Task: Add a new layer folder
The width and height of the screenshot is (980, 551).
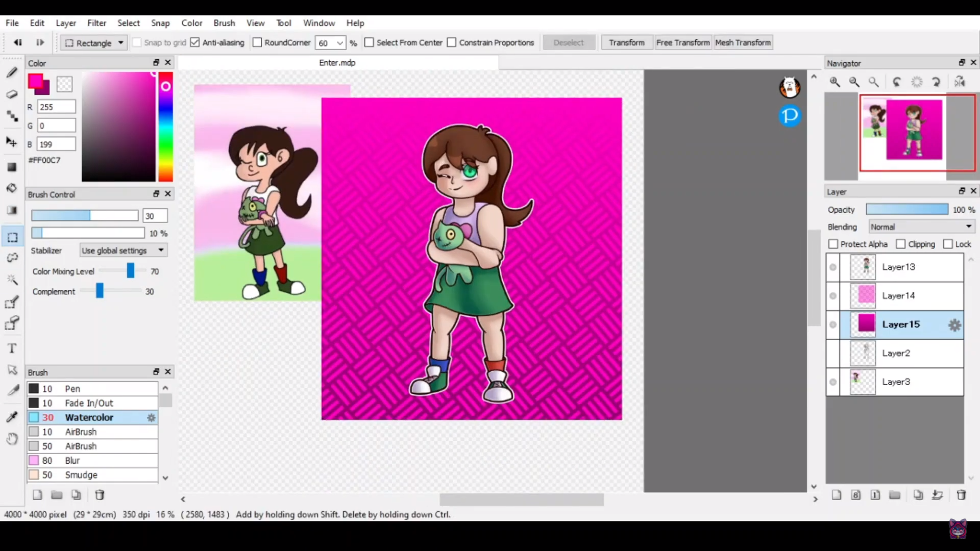Action: [x=895, y=495]
